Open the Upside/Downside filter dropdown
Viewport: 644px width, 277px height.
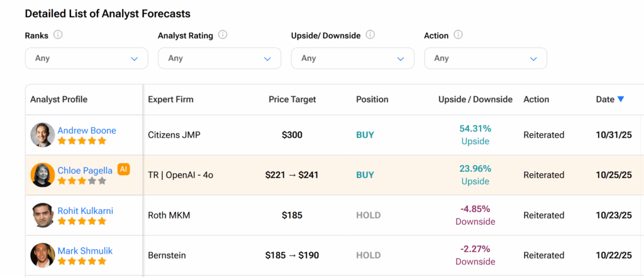click(x=352, y=58)
